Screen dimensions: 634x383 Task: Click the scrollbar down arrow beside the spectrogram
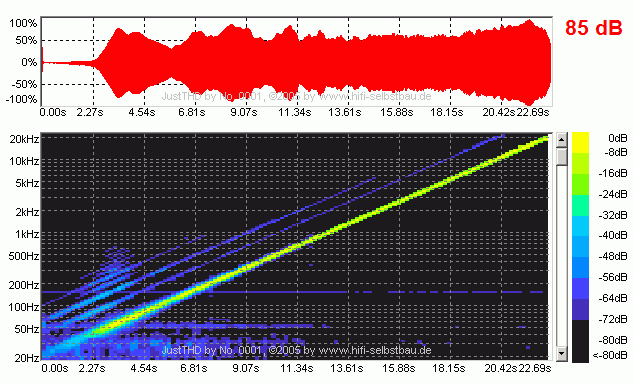tap(561, 353)
